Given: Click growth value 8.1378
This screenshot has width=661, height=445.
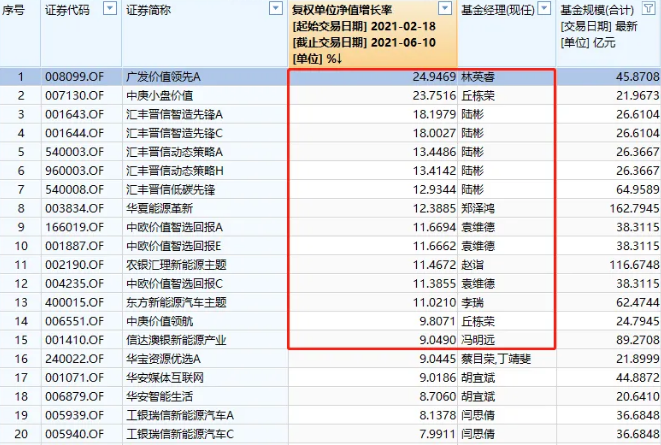Looking at the screenshot, I should (x=438, y=416).
